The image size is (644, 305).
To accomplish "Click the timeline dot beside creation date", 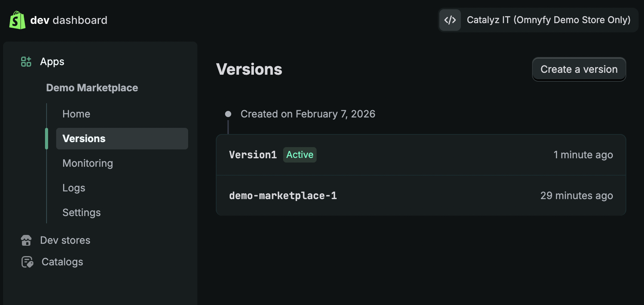I will click(x=228, y=114).
